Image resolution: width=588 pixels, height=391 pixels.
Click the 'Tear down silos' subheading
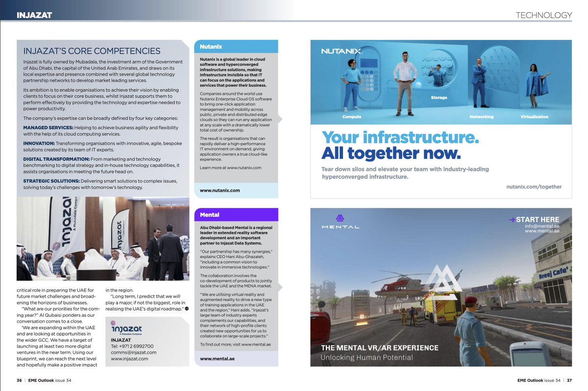(405, 173)
